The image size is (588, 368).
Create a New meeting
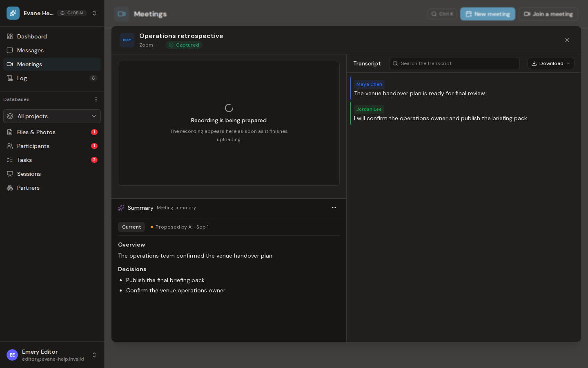pyautogui.click(x=488, y=14)
